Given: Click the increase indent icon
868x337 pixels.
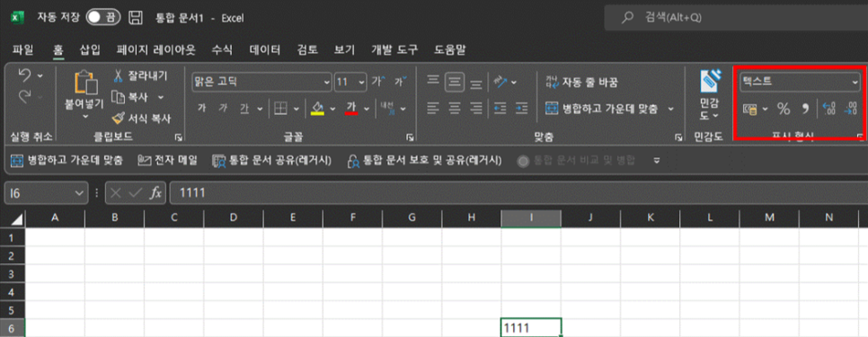Looking at the screenshot, I should tap(521, 109).
